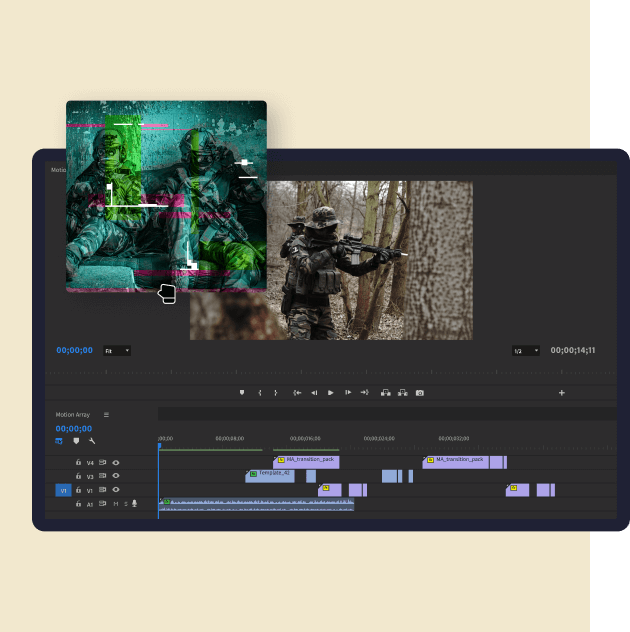Viewport: 630px width, 632px height.
Task: Click the program monitor scrub bar
Action: 331,372
